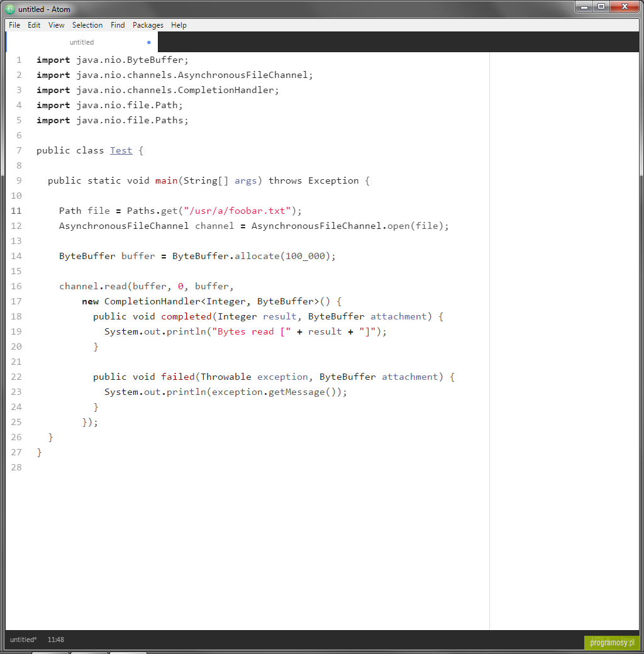Click "open(file)" on line 12
This screenshot has width=644, height=654.
point(415,226)
